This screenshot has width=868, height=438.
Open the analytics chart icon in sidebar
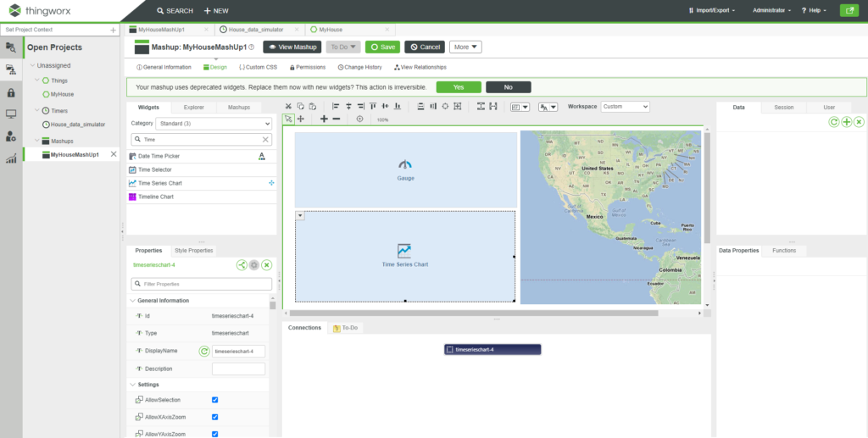coord(10,159)
